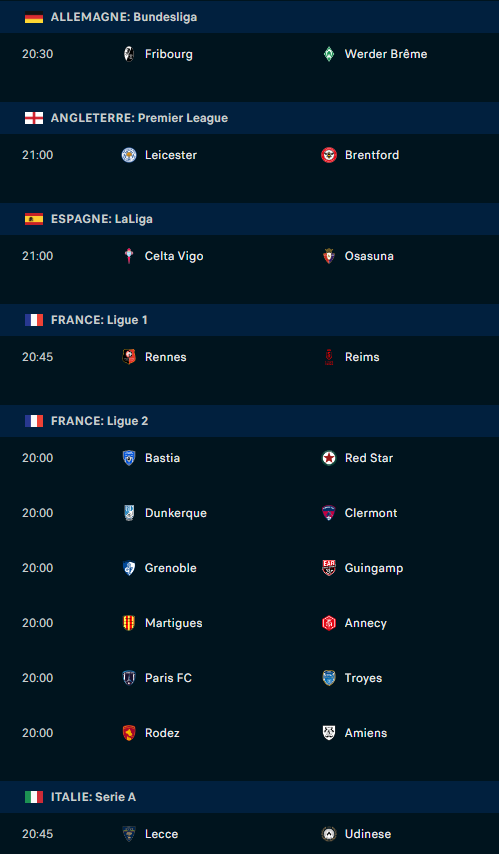Click the Fribourg club crest icon
The height and width of the screenshot is (854, 499).
(x=129, y=54)
